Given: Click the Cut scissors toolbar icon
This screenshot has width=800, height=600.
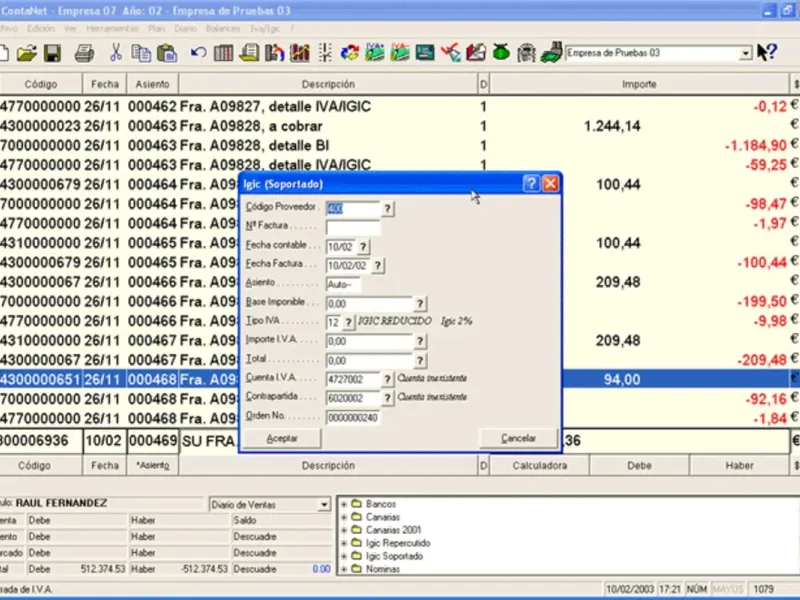Looking at the screenshot, I should pyautogui.click(x=117, y=52).
